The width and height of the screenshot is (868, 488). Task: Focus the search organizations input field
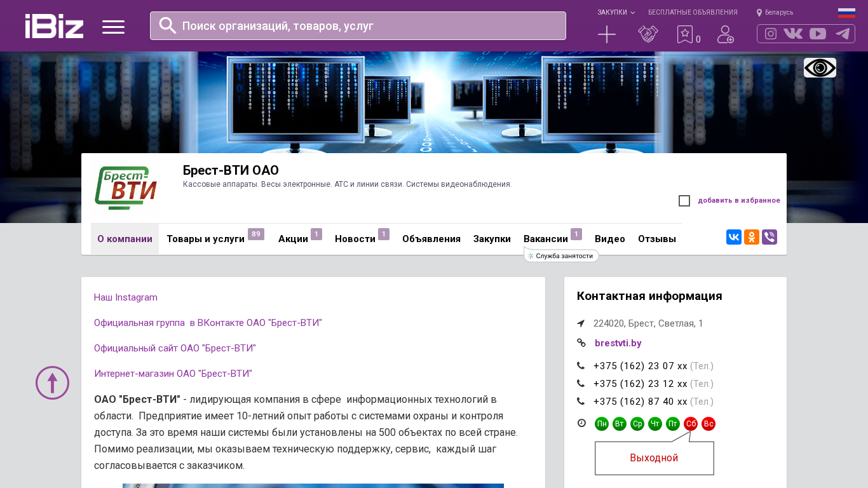click(358, 25)
